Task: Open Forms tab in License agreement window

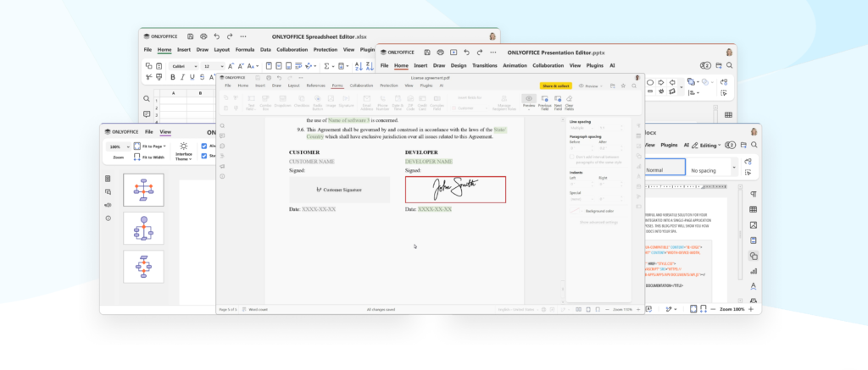Action: [337, 86]
